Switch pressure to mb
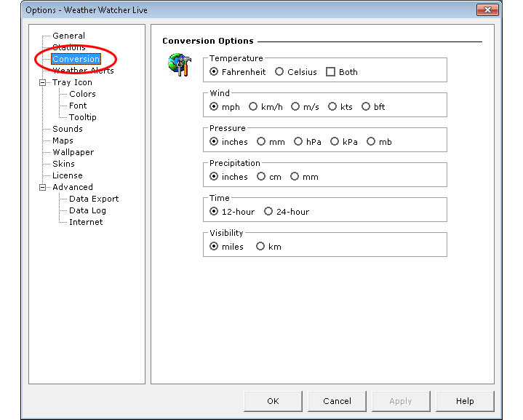 371,141
